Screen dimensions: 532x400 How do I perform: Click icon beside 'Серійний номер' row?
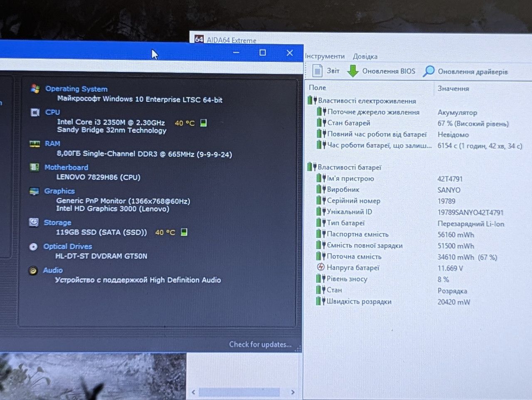tap(321, 201)
